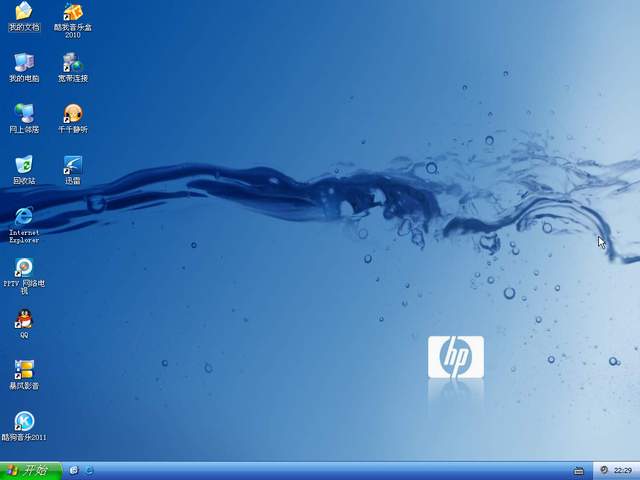Select the 酷狗音乐2011 desktop icon
Screen dimensions: 640x480
(23, 422)
